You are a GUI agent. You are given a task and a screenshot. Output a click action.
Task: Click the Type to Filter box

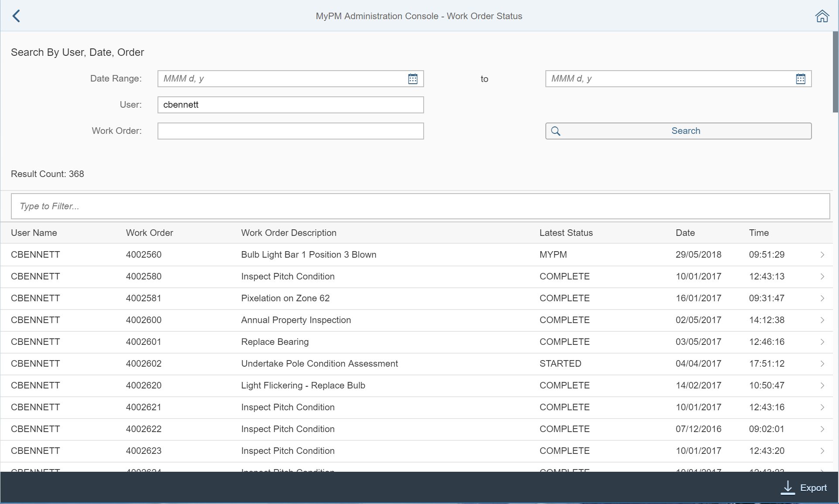click(420, 206)
